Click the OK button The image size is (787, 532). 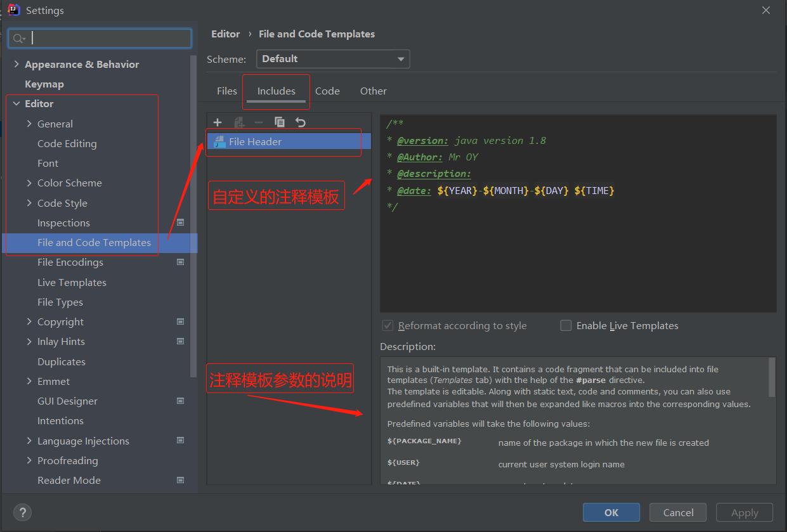[x=611, y=512]
